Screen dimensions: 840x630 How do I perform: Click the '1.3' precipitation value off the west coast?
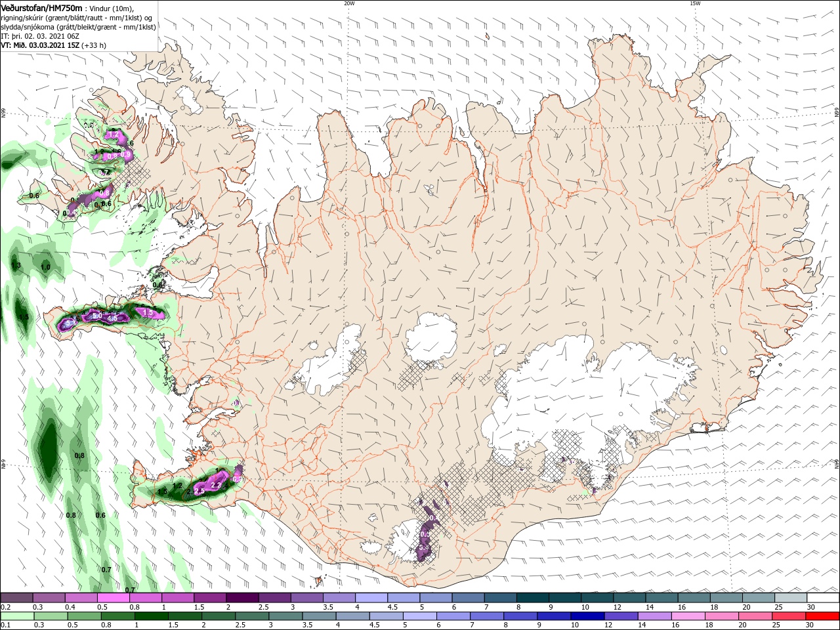pyautogui.click(x=16, y=265)
